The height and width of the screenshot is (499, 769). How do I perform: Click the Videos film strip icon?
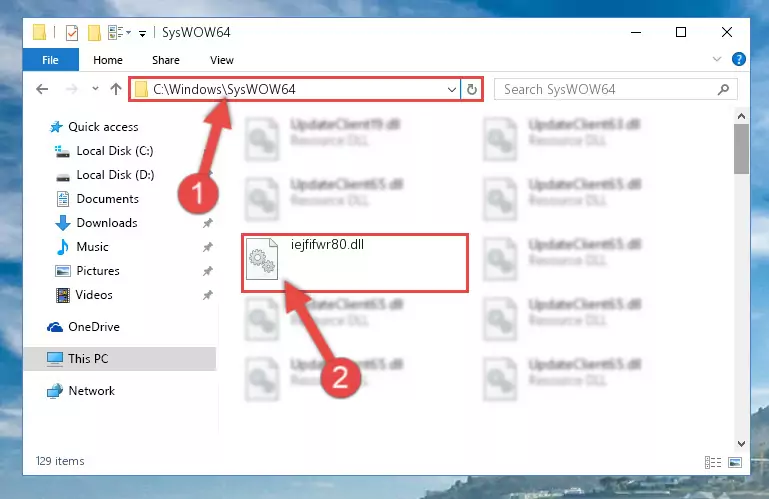(63, 295)
